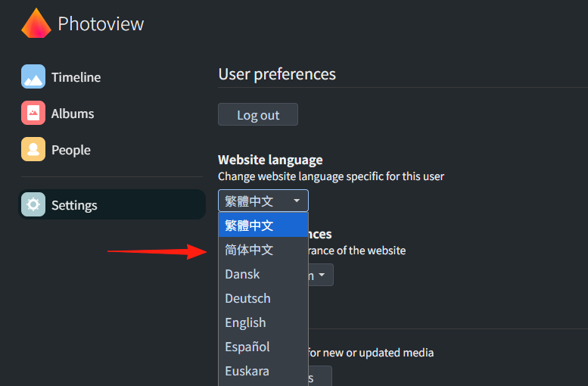Click the Photoview title text
The height and width of the screenshot is (386, 588).
click(101, 24)
